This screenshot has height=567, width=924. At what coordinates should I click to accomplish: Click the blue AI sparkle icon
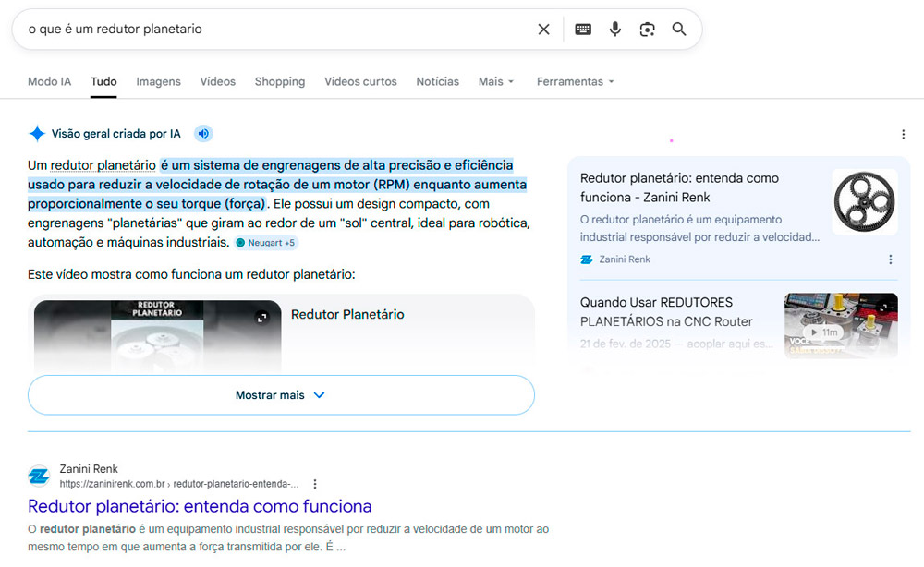37,134
